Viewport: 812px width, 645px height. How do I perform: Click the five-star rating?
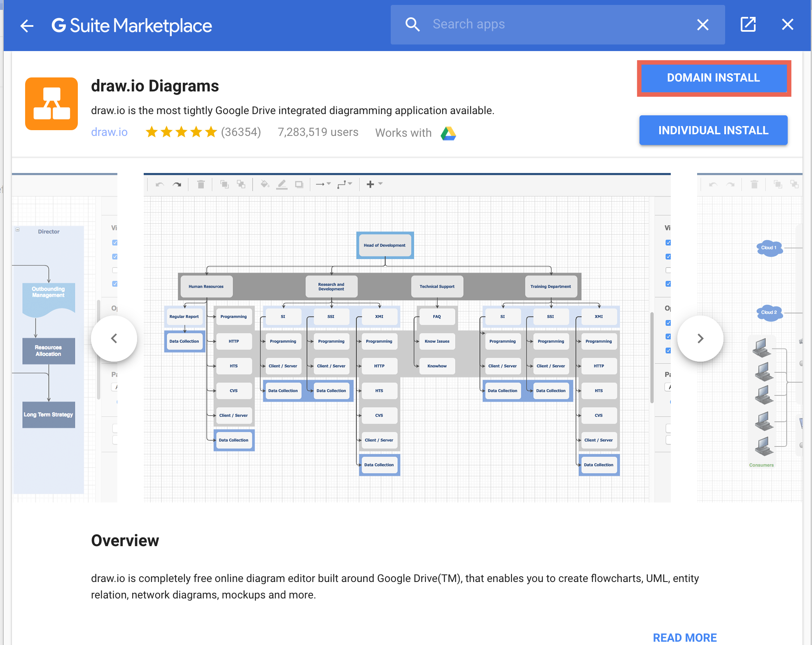181,132
